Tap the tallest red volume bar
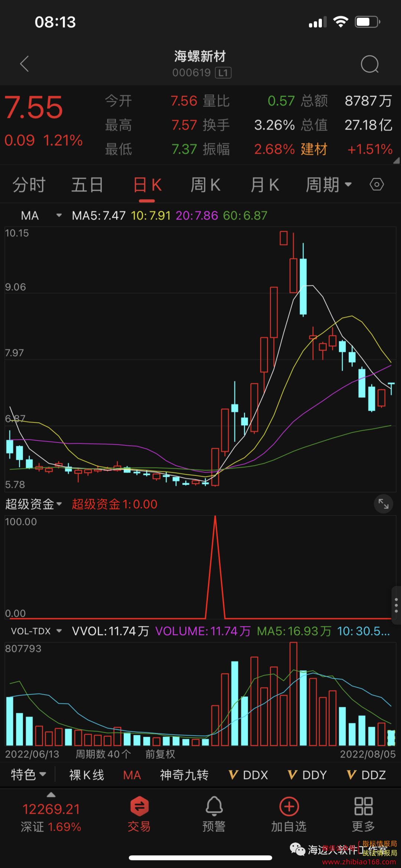This screenshot has height=868, width=401. 293,693
